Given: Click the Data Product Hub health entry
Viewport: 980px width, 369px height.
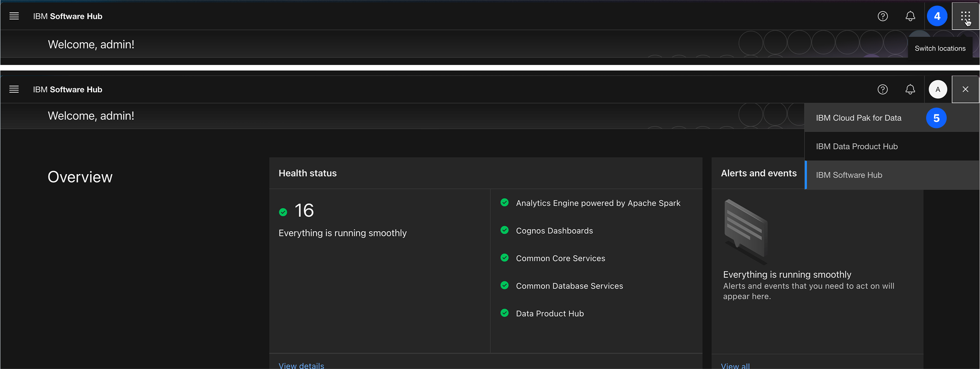Looking at the screenshot, I should coord(550,313).
